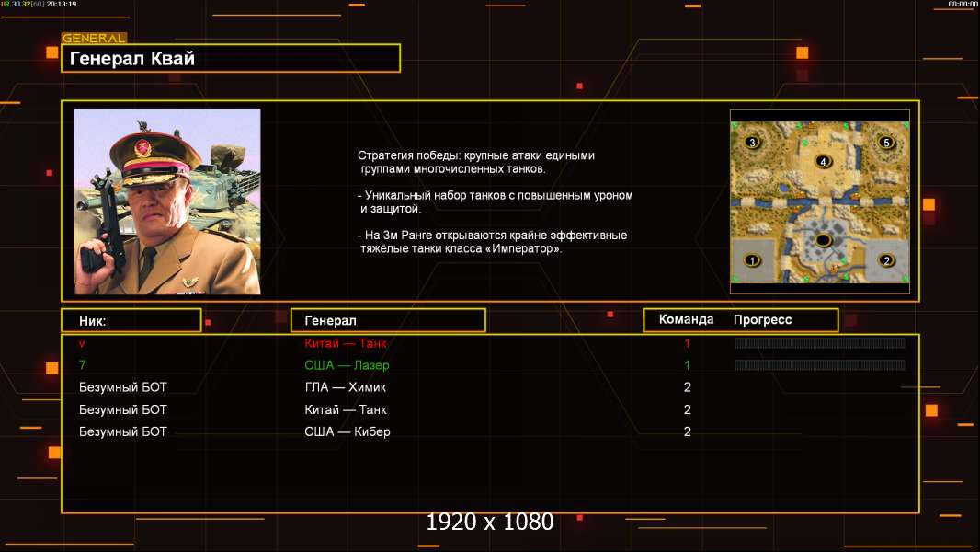Click the 'ГЛА — Химик' general entry

(345, 387)
